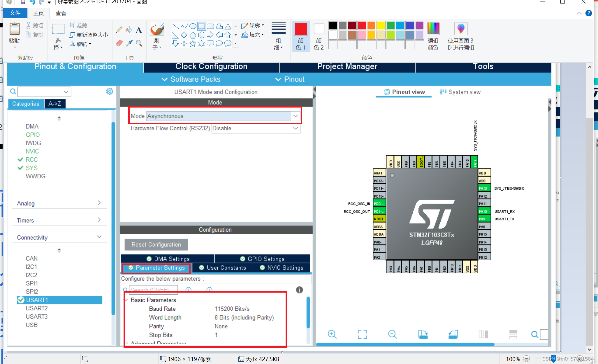Select the Pencil tool in Paint
The height and width of the screenshot is (364, 598).
[x=119, y=29]
